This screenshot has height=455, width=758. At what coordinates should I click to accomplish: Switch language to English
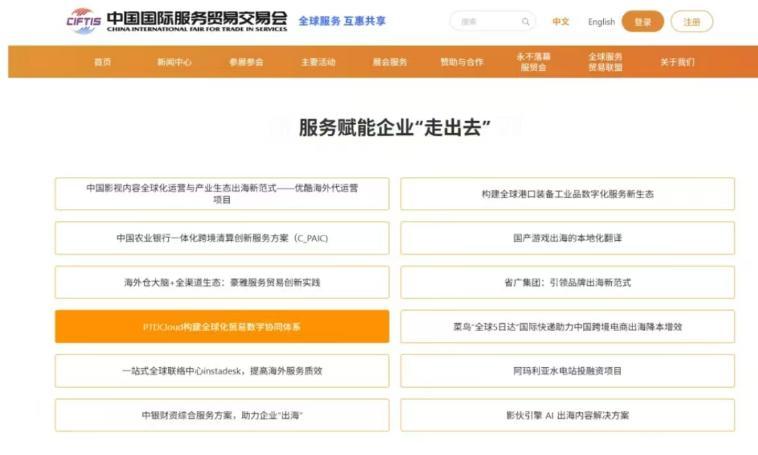coord(601,22)
